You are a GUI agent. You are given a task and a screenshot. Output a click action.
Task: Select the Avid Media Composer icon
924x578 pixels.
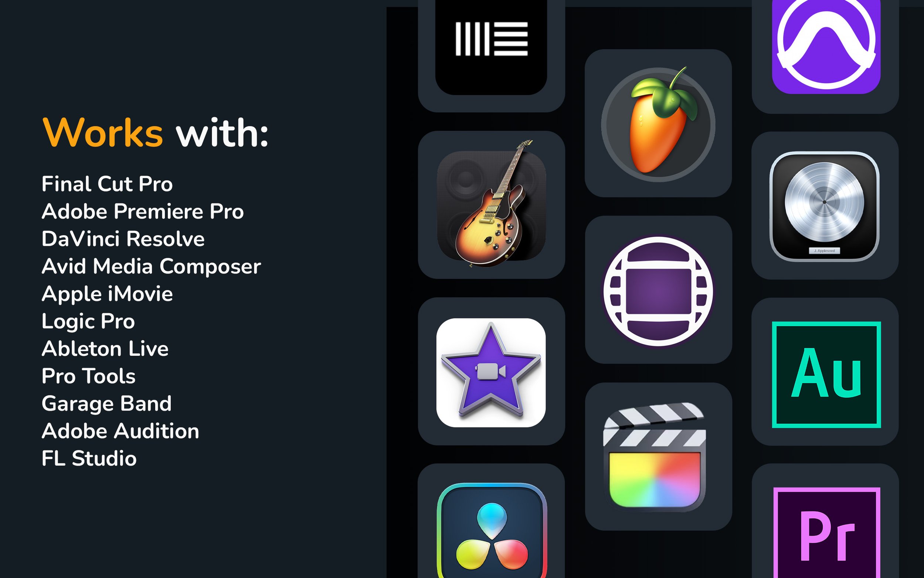pos(658,291)
